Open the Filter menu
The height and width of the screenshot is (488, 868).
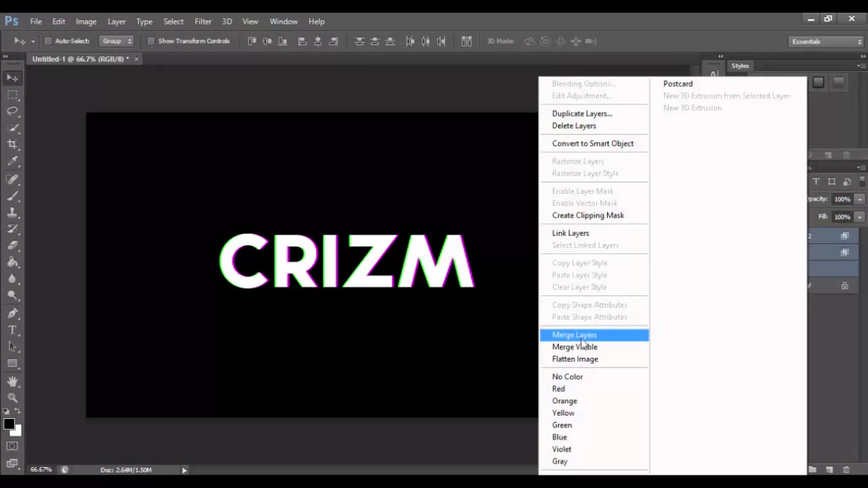tap(203, 21)
